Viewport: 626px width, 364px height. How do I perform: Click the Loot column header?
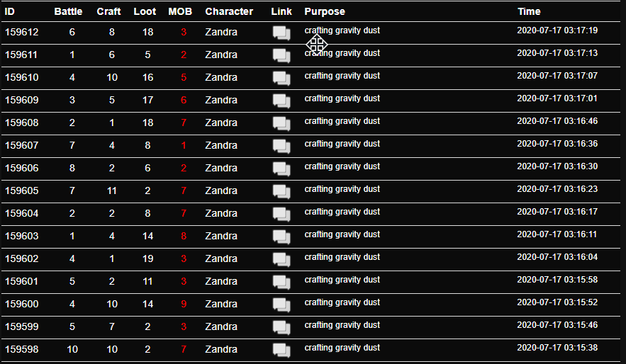145,11
